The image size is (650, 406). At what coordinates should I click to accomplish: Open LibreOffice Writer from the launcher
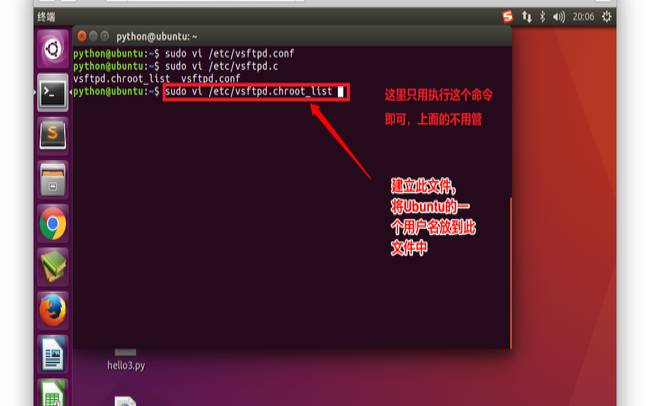53,354
